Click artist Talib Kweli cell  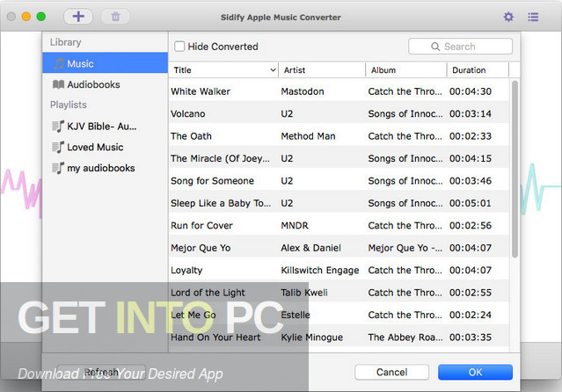[x=304, y=293]
